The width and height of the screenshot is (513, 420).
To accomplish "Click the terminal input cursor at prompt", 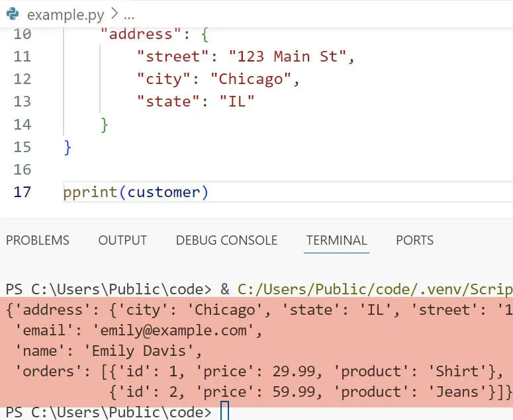I will [x=224, y=411].
